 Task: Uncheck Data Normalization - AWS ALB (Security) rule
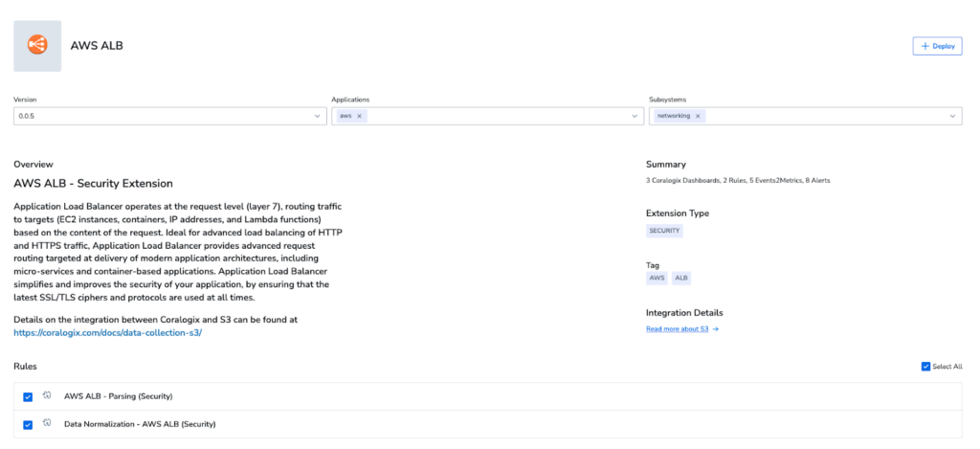coord(28,425)
